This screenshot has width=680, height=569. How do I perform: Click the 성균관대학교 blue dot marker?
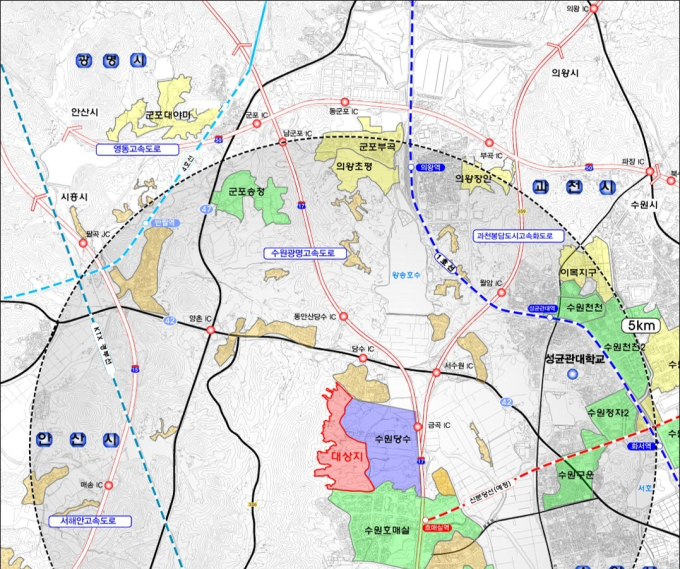coord(573,374)
